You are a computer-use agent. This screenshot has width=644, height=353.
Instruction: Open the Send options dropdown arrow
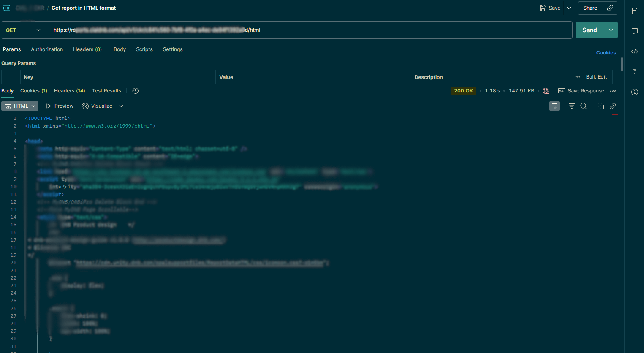pos(611,30)
